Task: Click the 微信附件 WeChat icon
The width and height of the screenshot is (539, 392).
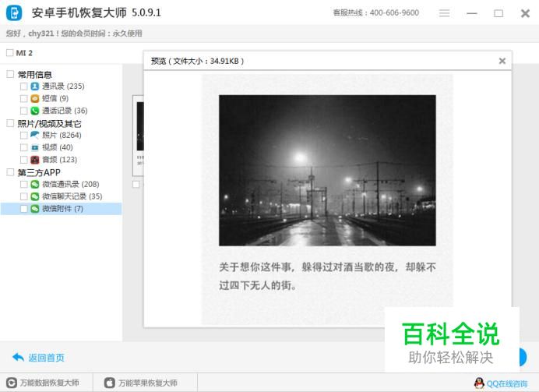Action: 35,209
